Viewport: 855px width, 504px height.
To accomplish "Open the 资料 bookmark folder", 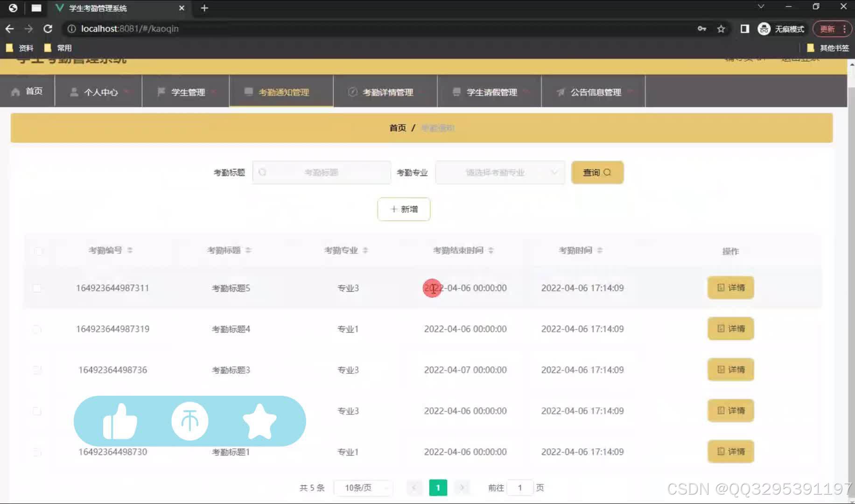I will (20, 48).
